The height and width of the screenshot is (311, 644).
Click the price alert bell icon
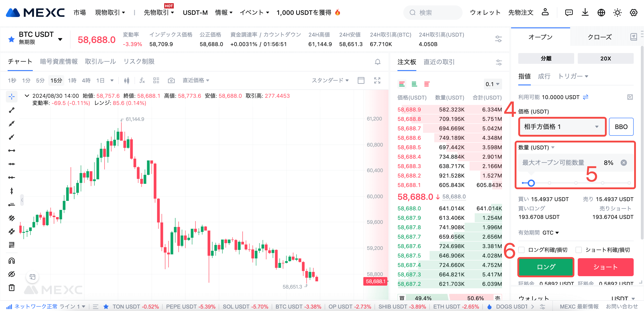coord(377,62)
